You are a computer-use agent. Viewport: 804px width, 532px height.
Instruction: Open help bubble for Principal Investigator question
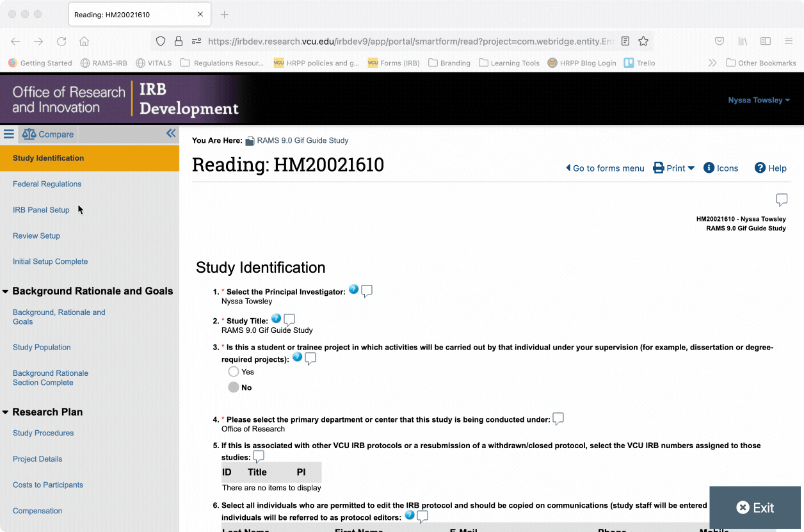[x=353, y=289]
